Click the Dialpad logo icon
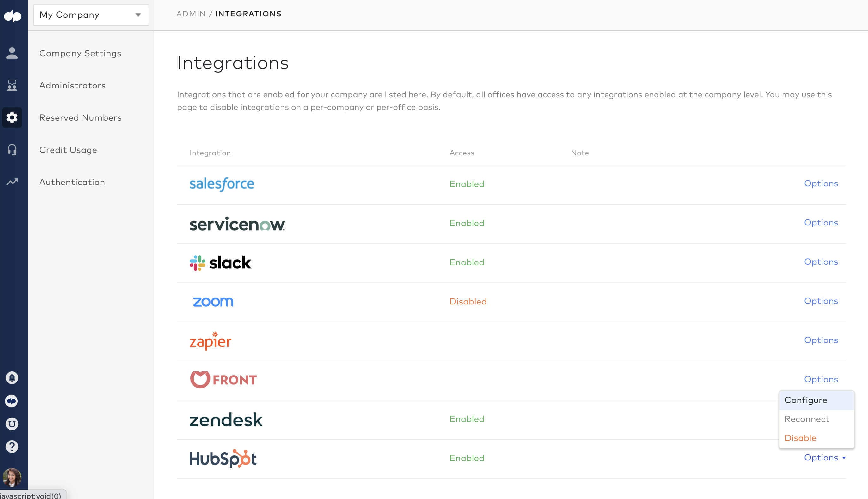868x499 pixels. (12, 16)
